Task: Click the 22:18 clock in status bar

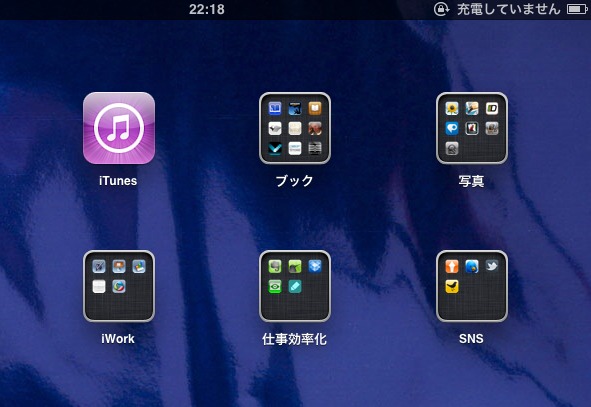Action: (x=207, y=9)
